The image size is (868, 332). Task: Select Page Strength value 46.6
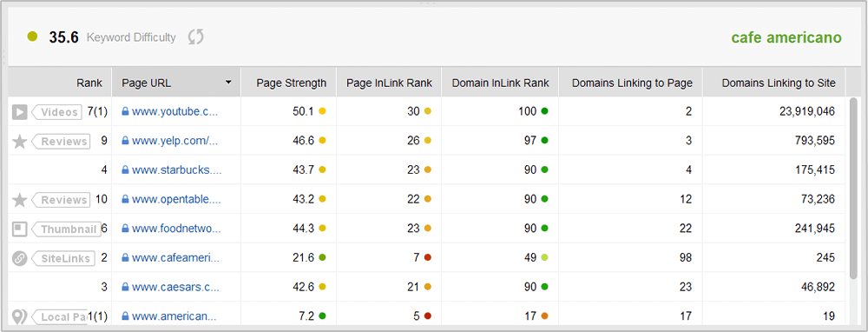click(303, 141)
